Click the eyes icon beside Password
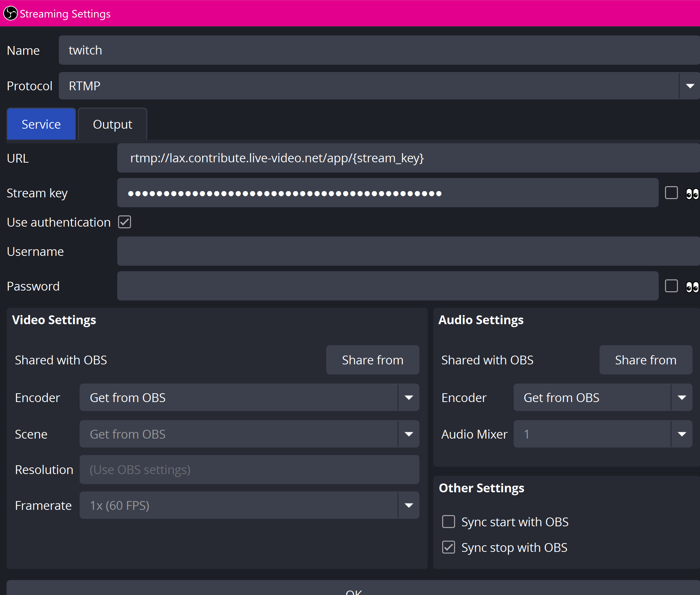This screenshot has width=700, height=595. pyautogui.click(x=692, y=287)
